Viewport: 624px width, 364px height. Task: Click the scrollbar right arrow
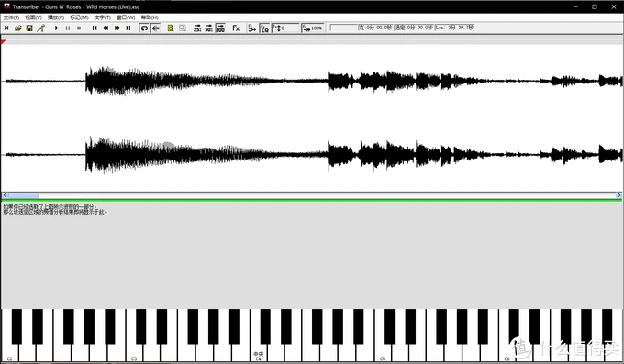tap(618, 195)
